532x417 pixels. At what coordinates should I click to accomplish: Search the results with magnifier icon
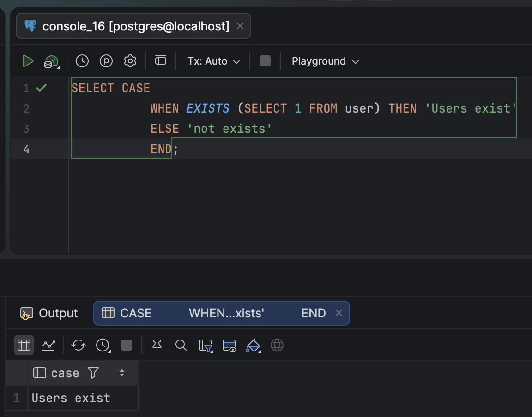pyautogui.click(x=181, y=345)
